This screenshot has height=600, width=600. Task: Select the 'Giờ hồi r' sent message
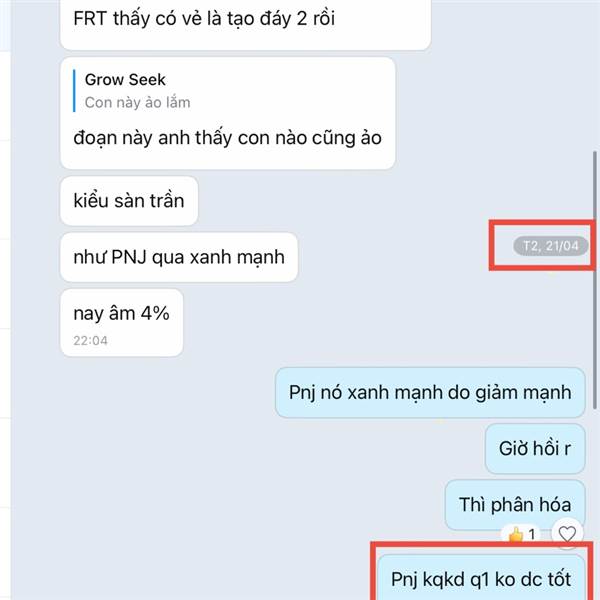click(x=535, y=448)
